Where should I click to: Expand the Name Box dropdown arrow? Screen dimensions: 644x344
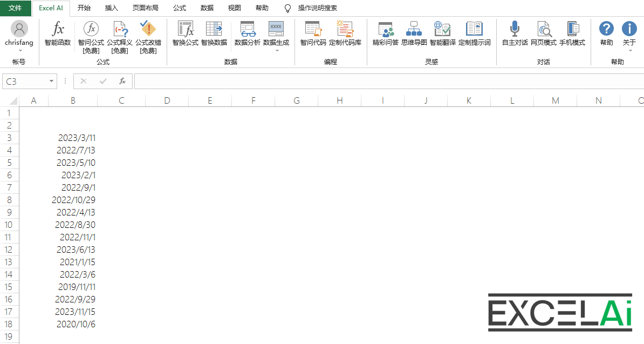tap(51, 81)
